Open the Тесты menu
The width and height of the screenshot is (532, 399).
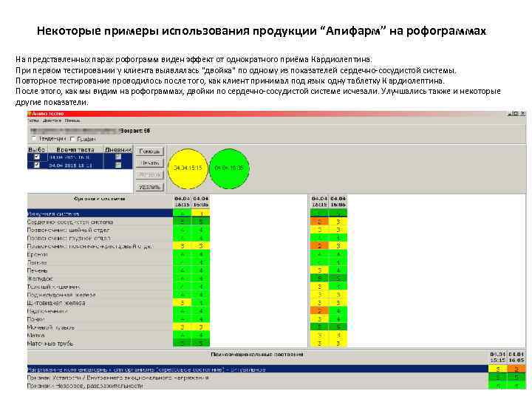(x=33, y=120)
